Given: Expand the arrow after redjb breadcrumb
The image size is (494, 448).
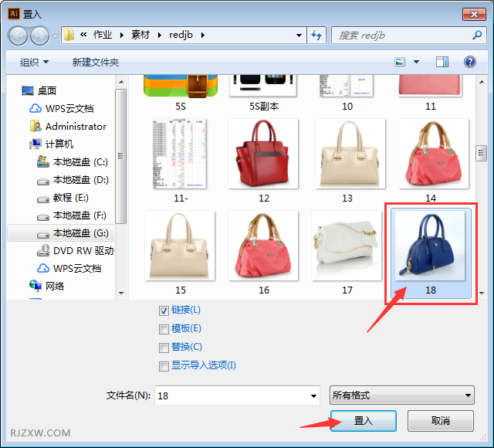Looking at the screenshot, I should pos(202,35).
